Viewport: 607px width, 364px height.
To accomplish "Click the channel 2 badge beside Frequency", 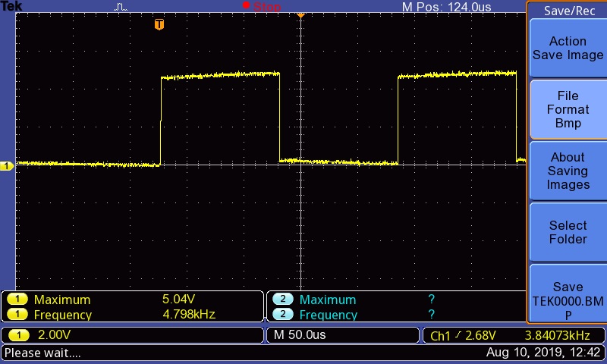I will pyautogui.click(x=282, y=315).
